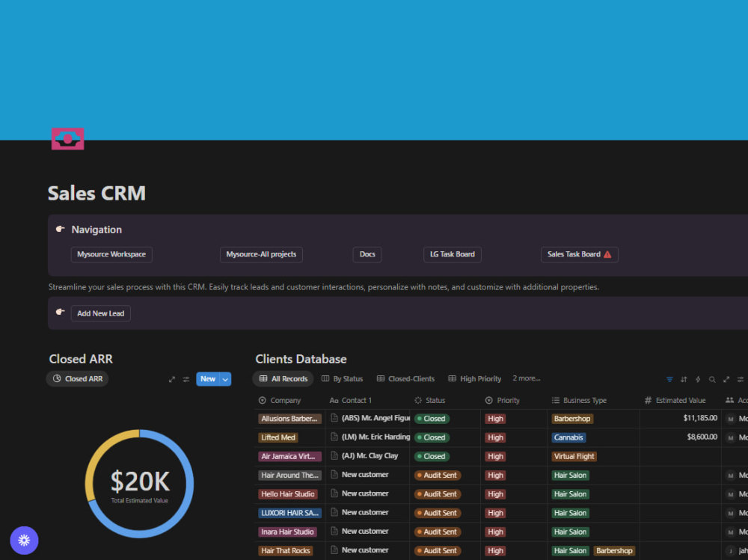748x560 pixels.
Task: Click the Add New Lead button
Action: point(101,313)
